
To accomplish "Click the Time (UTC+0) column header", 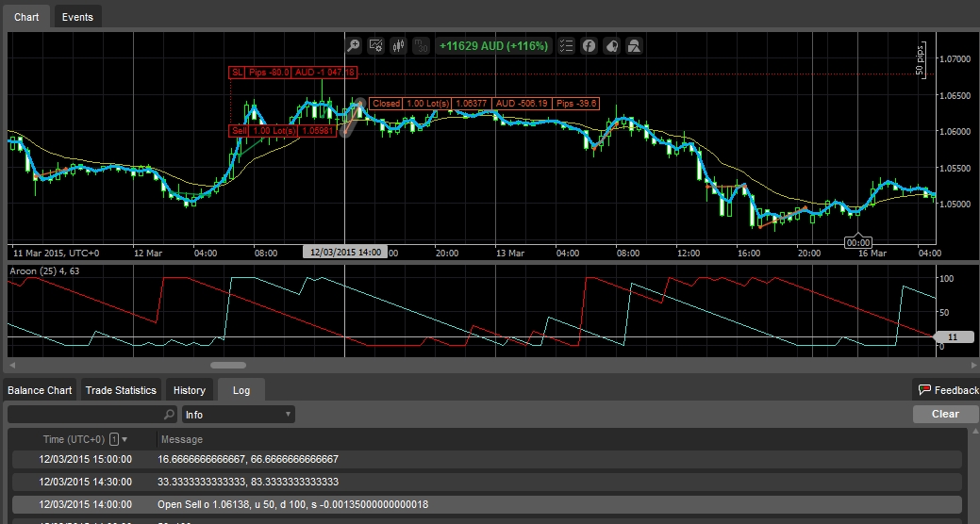I will [74, 439].
